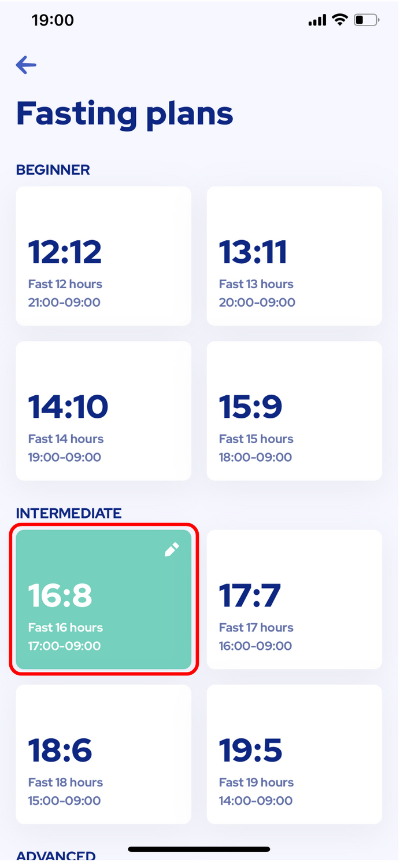The image size is (400, 868).
Task: Tap the INTERMEDIATE section header
Action: click(x=69, y=513)
